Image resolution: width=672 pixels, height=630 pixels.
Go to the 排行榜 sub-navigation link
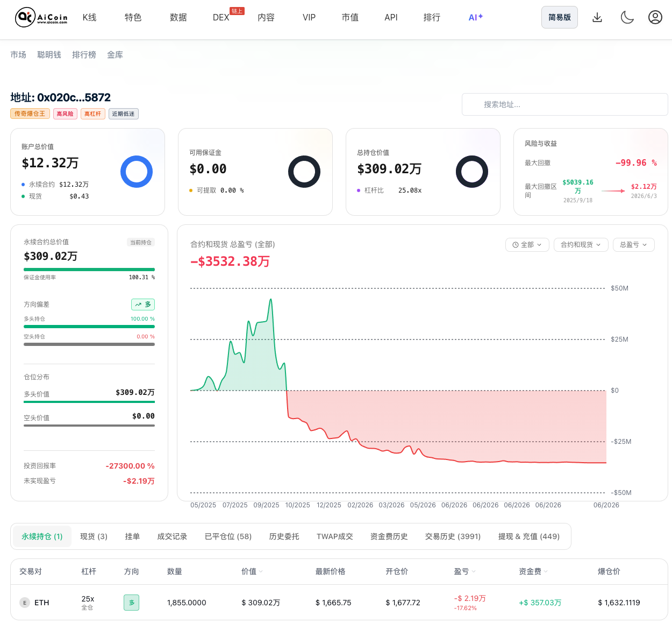point(84,55)
